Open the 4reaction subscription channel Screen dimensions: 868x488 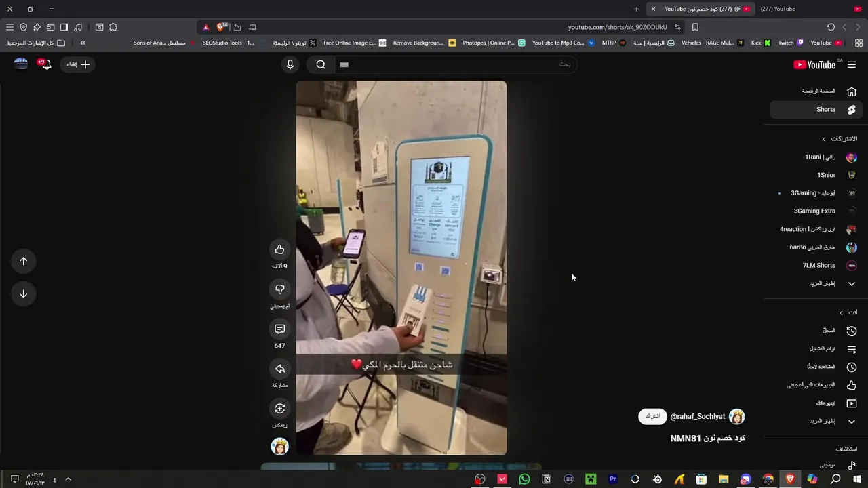point(816,229)
